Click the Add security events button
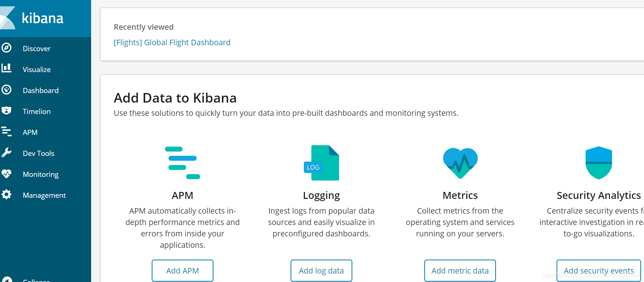Screen dimensions: 644x282 coord(599,271)
